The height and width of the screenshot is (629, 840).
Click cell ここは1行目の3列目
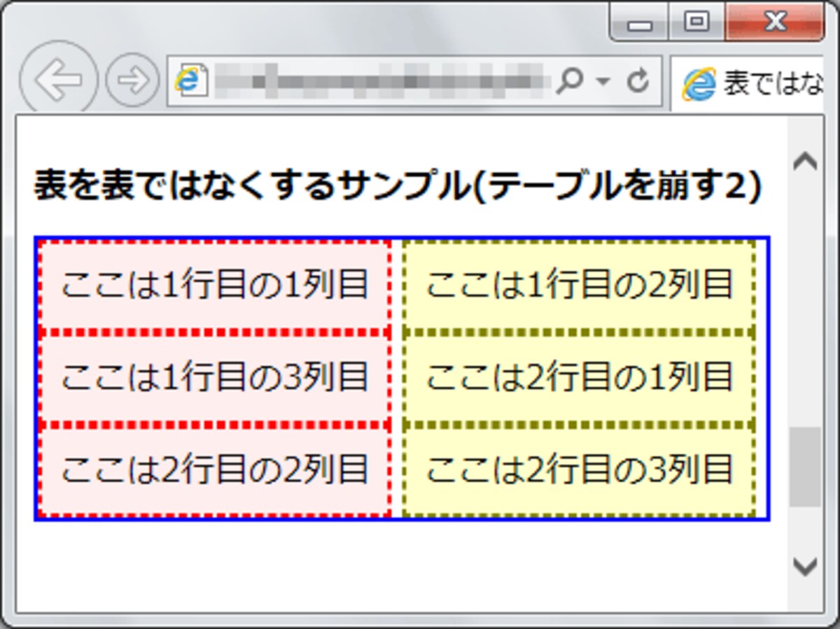(215, 378)
